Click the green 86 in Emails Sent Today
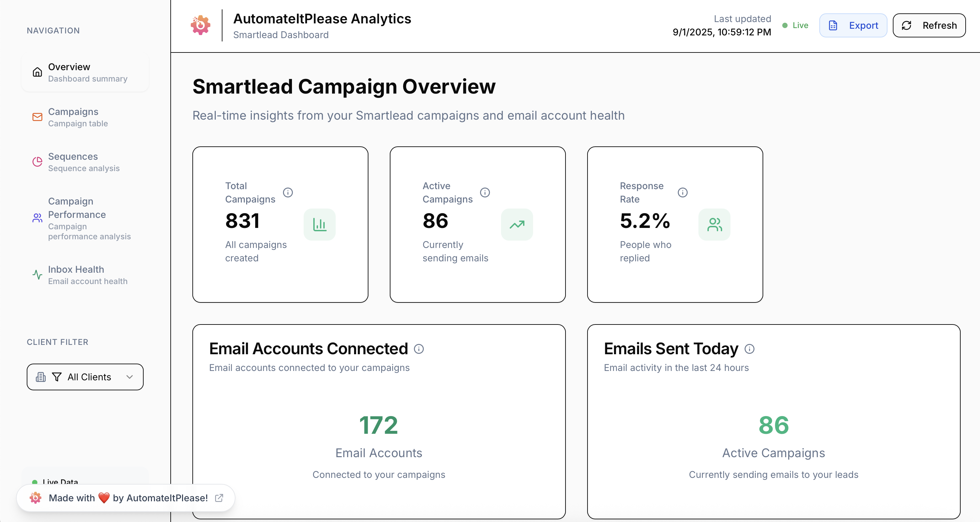 tap(774, 425)
